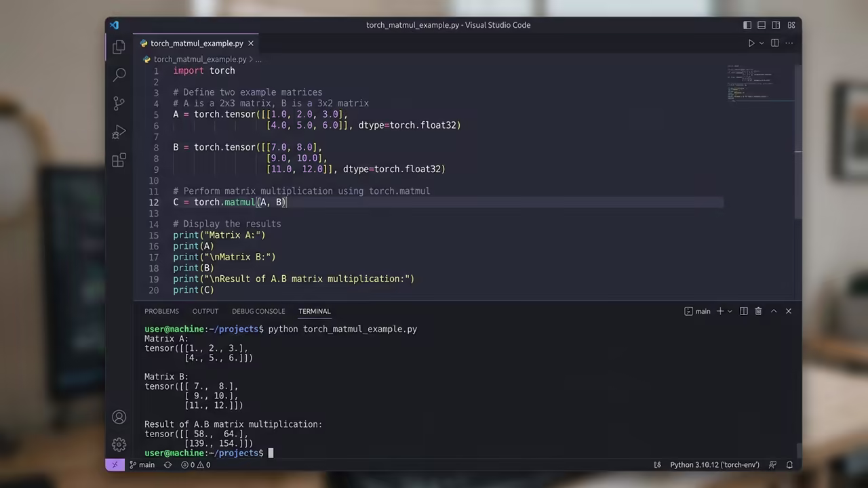Open the Extensions view

[x=119, y=160]
